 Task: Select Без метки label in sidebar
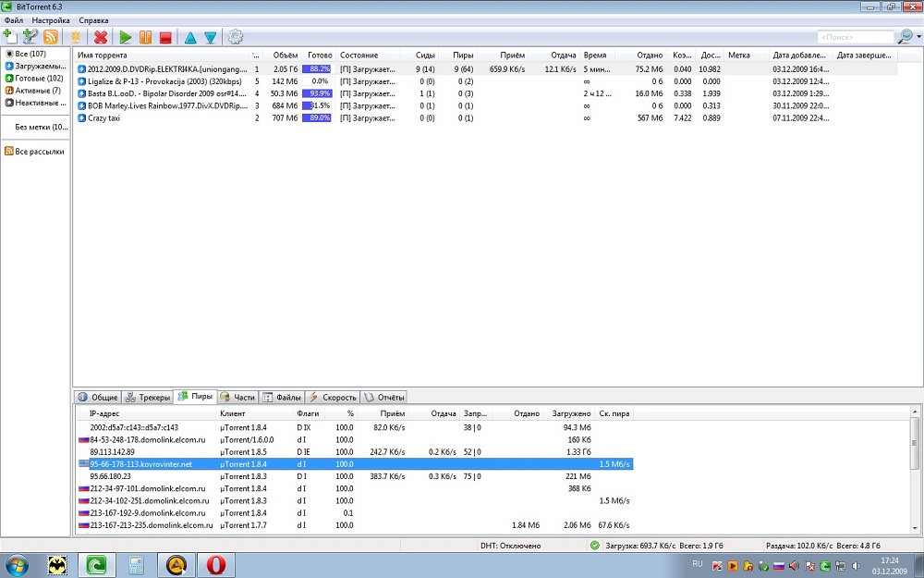[x=41, y=127]
